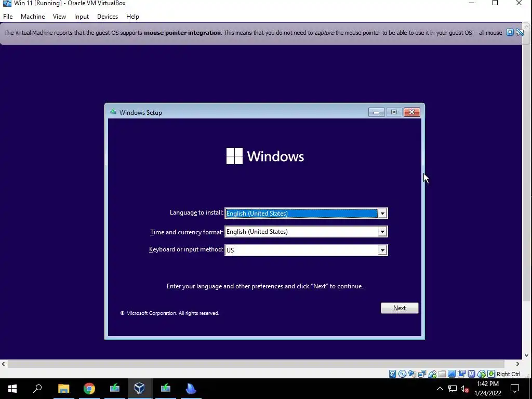The height and width of the screenshot is (399, 532).
Task: Launch Google Chrome from the taskbar
Action: pyautogui.click(x=89, y=389)
